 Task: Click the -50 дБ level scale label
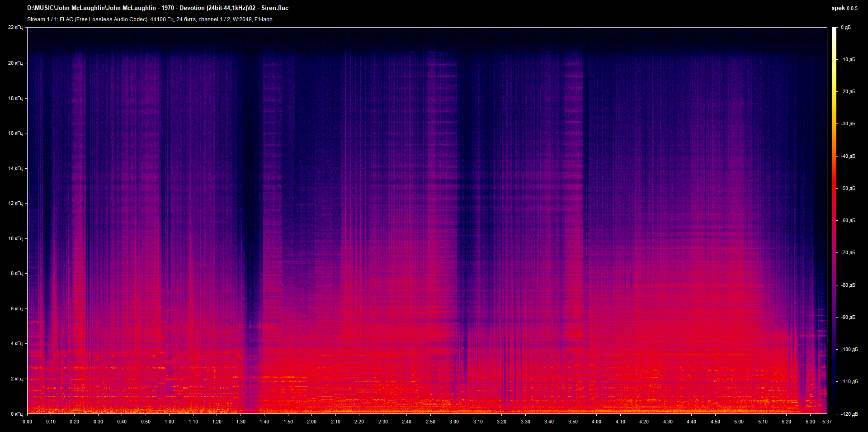coord(848,188)
